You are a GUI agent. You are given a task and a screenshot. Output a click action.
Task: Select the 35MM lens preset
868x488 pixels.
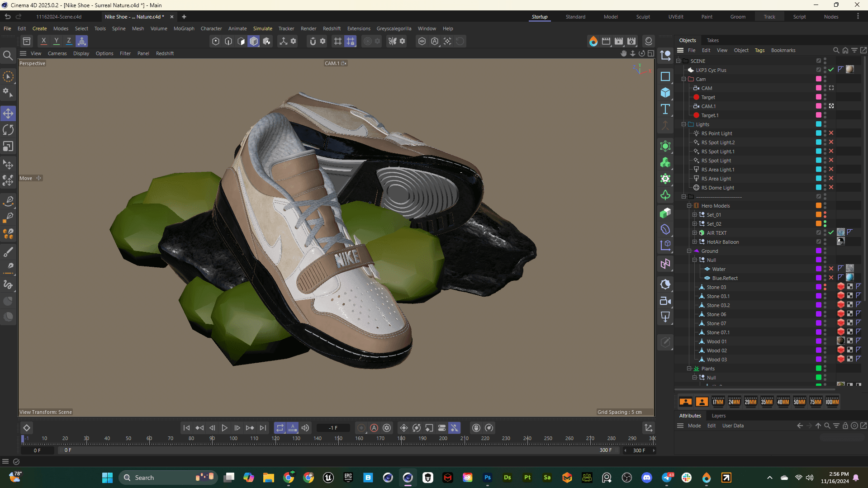767,402
